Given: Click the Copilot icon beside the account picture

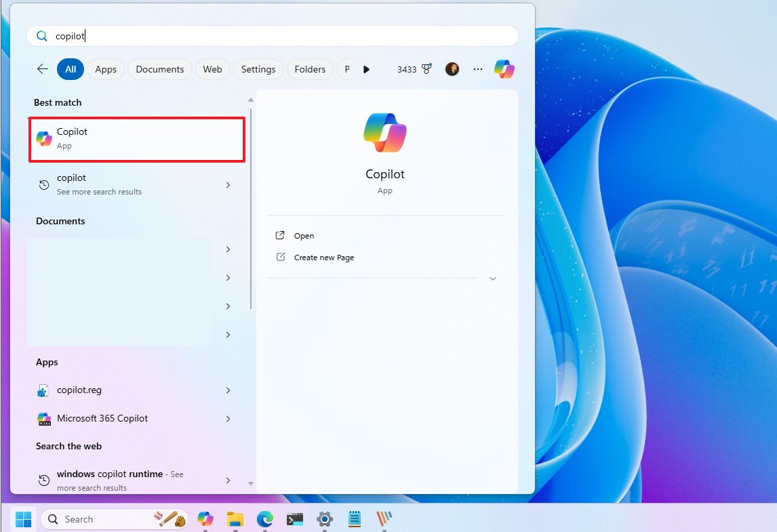Looking at the screenshot, I should click(504, 68).
